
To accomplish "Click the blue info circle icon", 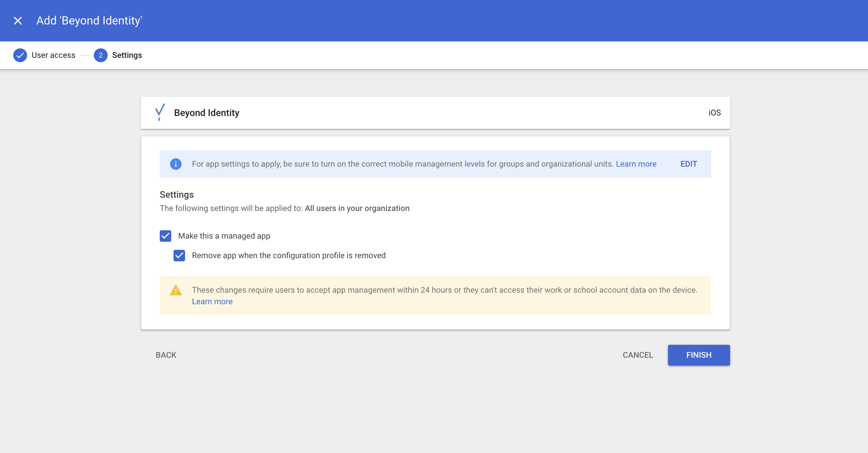I will [x=176, y=164].
